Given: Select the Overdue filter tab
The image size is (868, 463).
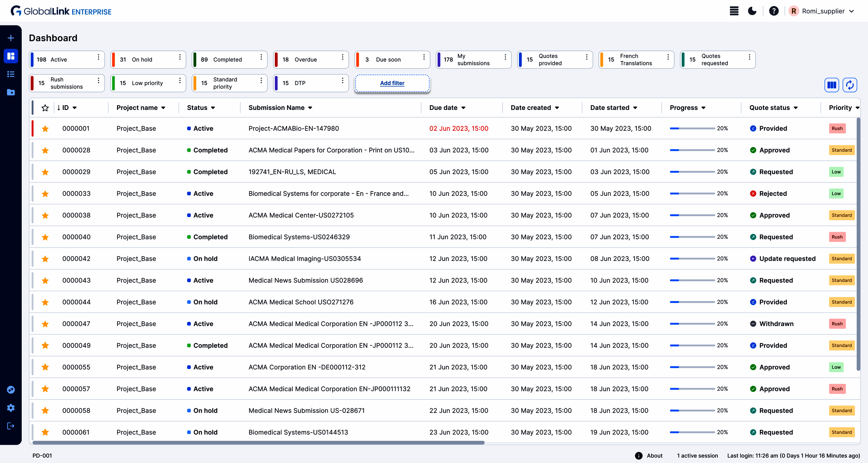Looking at the screenshot, I should [305, 60].
